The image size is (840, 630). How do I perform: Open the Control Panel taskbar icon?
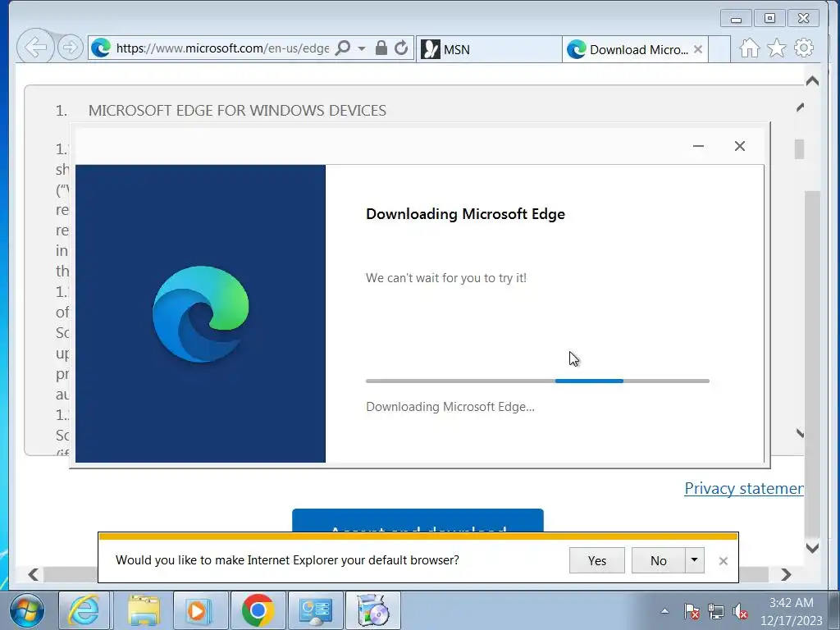tap(316, 610)
